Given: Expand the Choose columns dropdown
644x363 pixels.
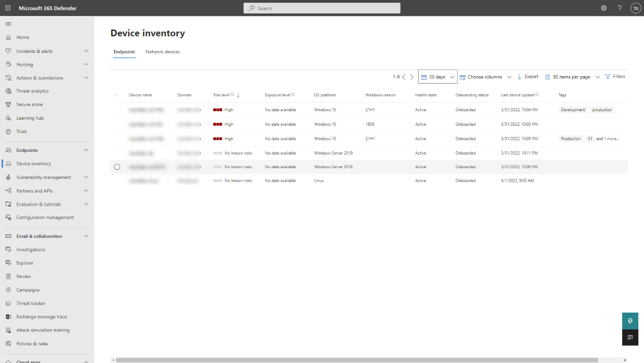Looking at the screenshot, I should pyautogui.click(x=485, y=77).
